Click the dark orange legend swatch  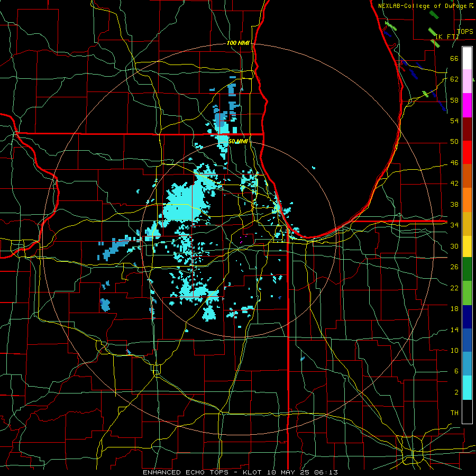467,176
